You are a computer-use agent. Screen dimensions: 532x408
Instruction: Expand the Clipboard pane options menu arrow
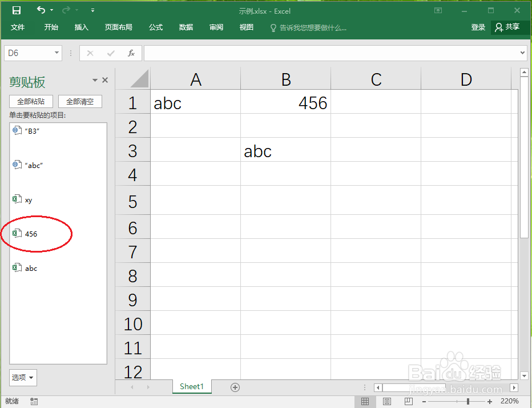coord(95,81)
